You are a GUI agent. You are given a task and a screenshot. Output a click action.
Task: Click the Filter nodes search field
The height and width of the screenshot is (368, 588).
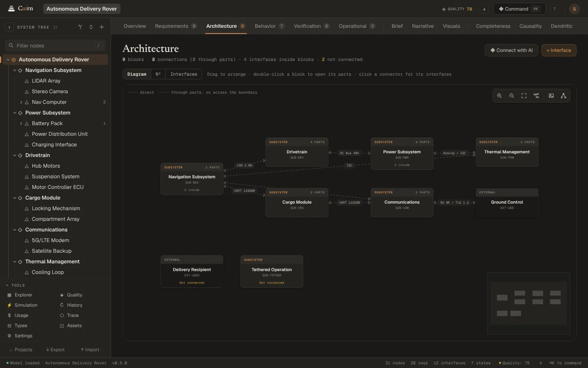(55, 45)
